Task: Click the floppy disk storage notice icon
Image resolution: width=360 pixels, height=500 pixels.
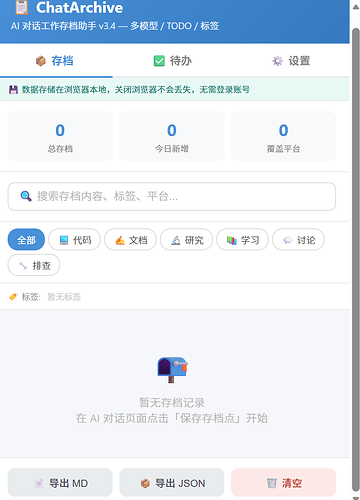Action: click(x=13, y=90)
